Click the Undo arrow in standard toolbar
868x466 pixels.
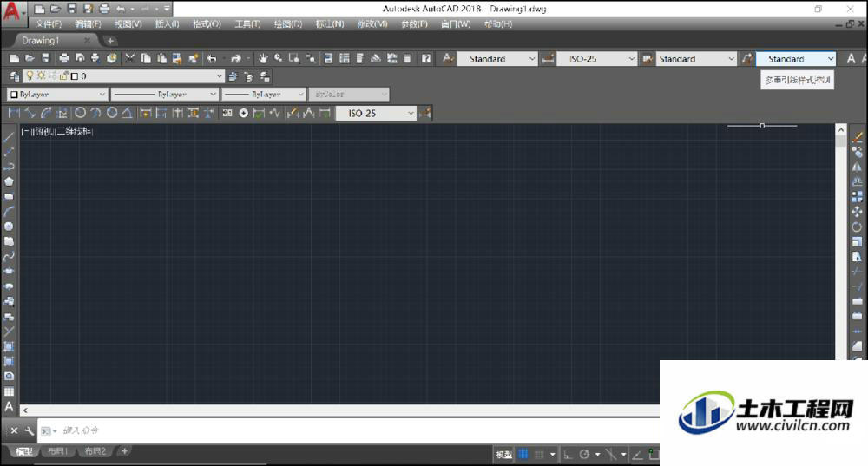212,58
